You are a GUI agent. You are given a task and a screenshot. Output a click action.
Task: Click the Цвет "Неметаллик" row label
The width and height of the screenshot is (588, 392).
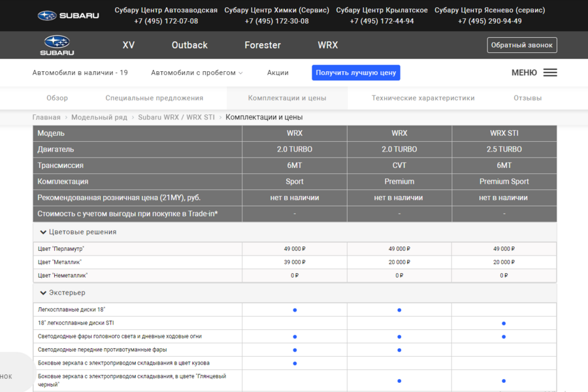(63, 275)
